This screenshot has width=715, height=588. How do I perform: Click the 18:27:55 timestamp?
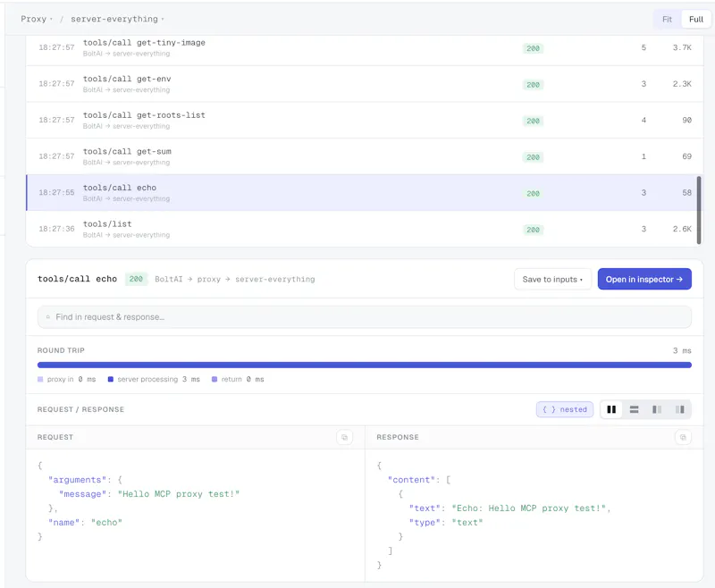coord(56,193)
